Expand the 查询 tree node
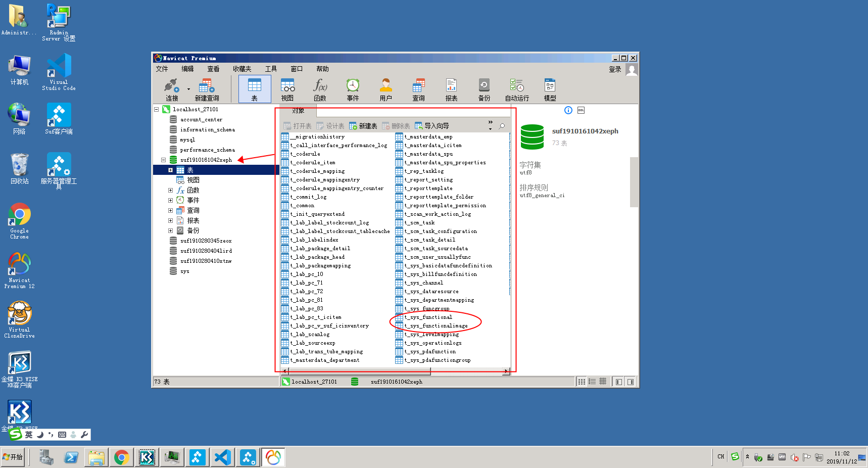This screenshot has width=868, height=468. (x=171, y=211)
